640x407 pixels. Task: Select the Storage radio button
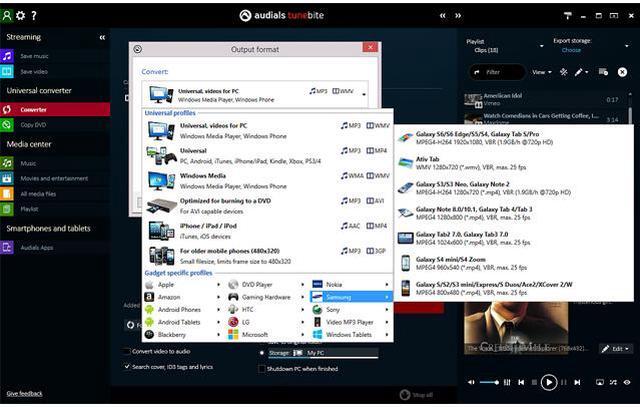(x=262, y=353)
